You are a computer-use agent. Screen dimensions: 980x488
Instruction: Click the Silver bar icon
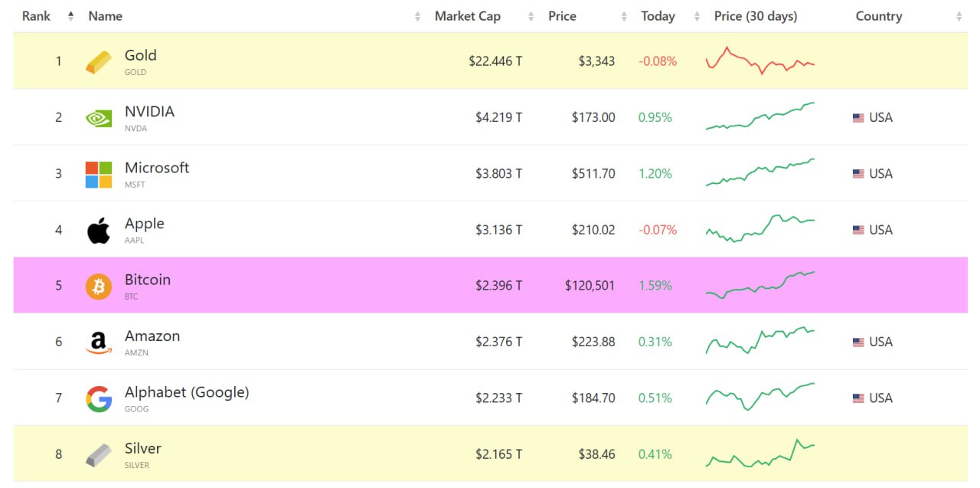click(98, 455)
